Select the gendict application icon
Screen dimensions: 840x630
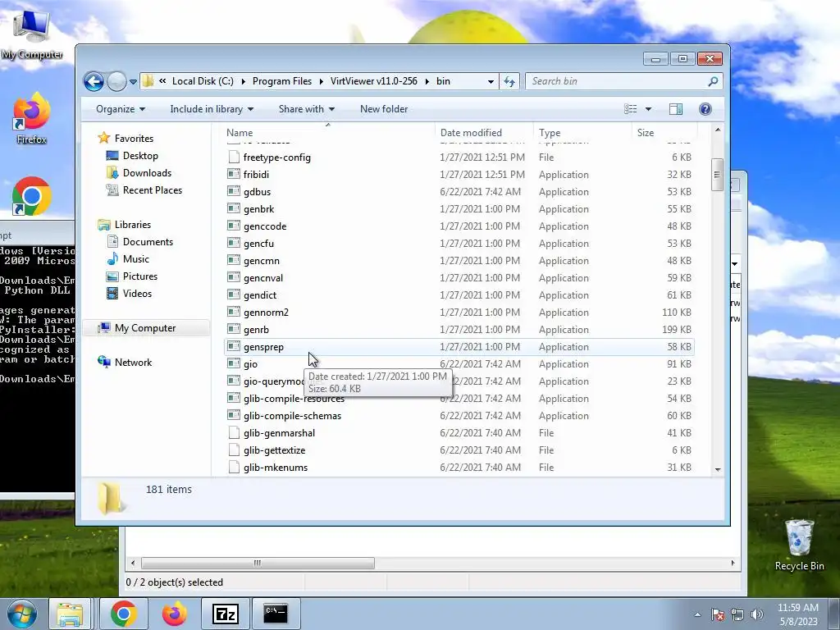(x=233, y=294)
